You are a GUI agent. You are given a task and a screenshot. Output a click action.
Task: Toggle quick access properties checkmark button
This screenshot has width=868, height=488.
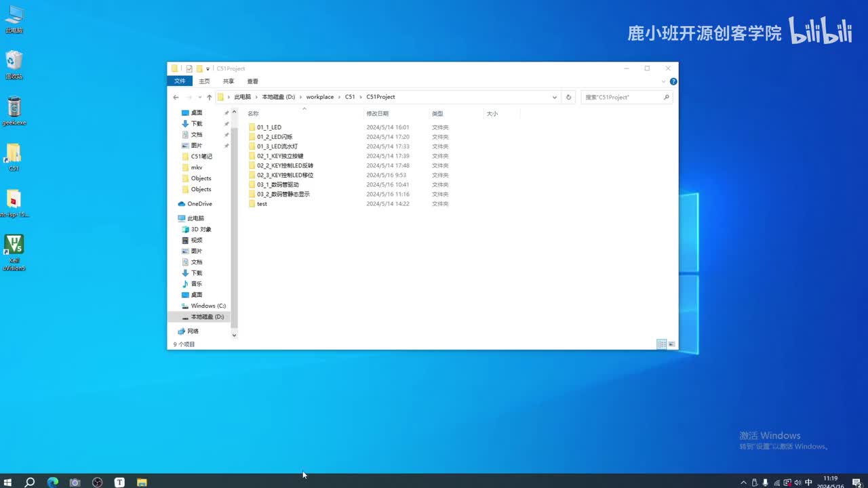pyautogui.click(x=189, y=68)
